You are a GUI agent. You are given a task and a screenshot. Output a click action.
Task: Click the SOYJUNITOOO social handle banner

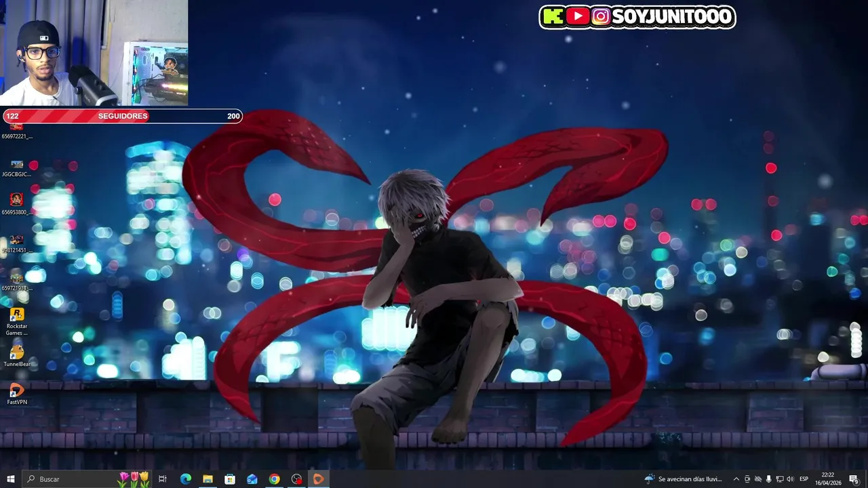(x=637, y=17)
